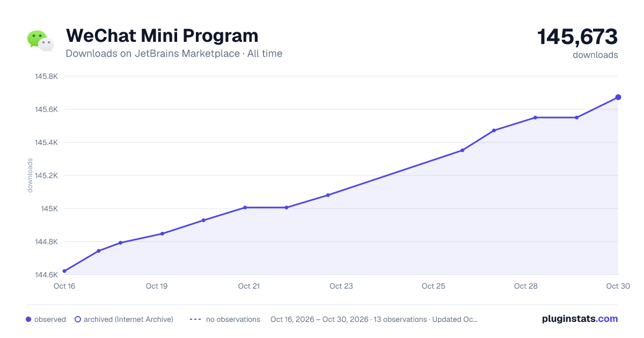Click the dashed no observations legend marker
This screenshot has height=338, width=644.
click(195, 319)
